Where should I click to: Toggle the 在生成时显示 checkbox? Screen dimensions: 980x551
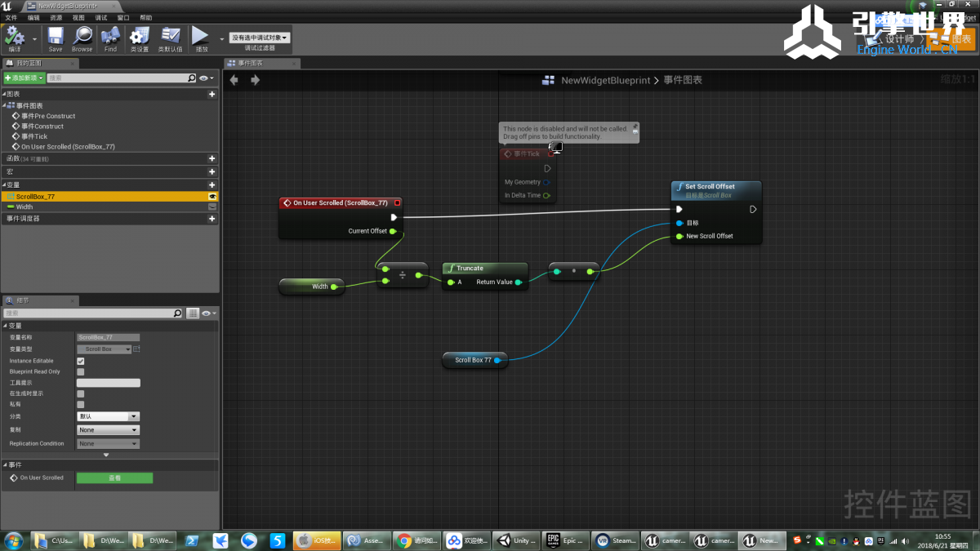[x=80, y=393]
